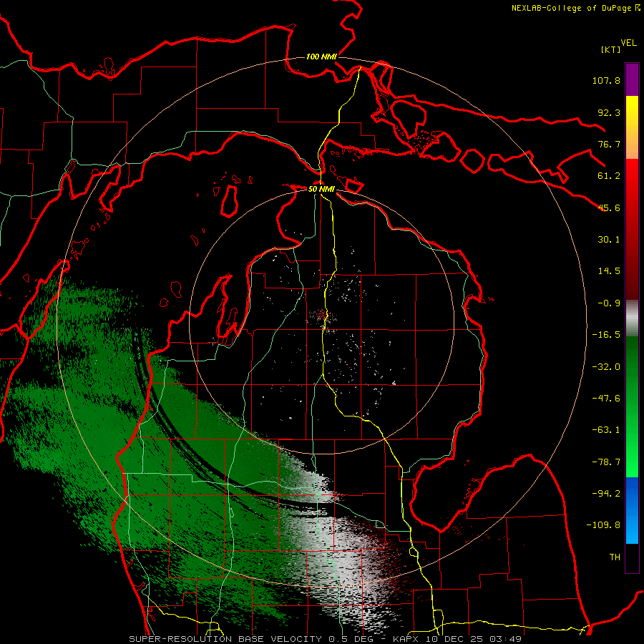Image resolution: width=644 pixels, height=644 pixels.
Task: Click the 100 NMI range ring label
Action: click(x=321, y=57)
